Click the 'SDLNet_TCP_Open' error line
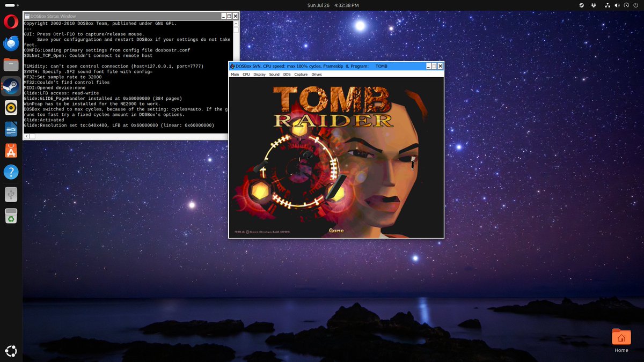Viewport: 644px width, 362px height. point(88,56)
